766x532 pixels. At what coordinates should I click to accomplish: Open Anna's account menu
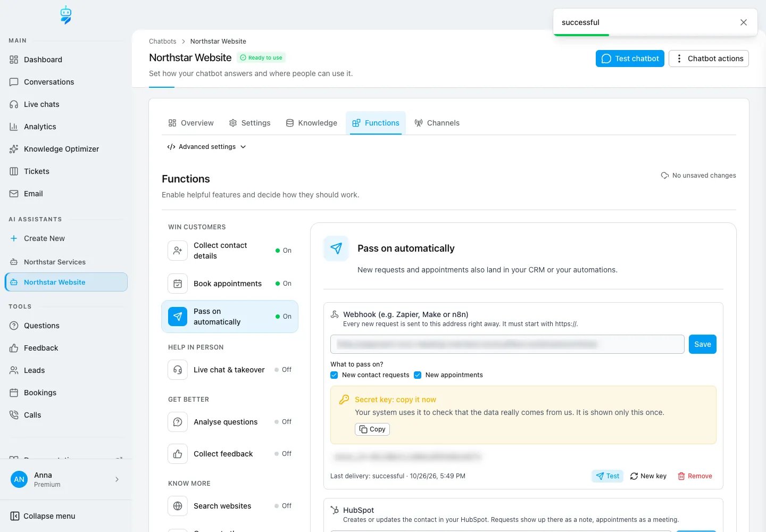click(x=66, y=479)
